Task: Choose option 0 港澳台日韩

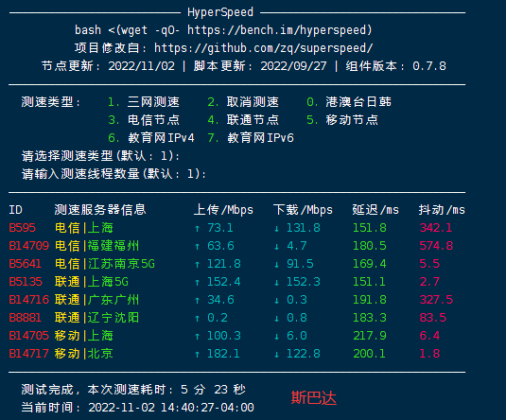Action: click(349, 102)
